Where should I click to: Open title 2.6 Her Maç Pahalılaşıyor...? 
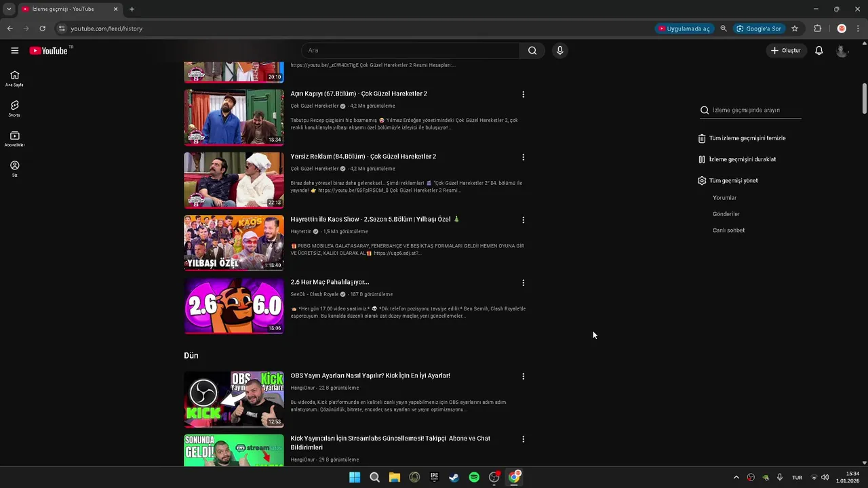(x=330, y=282)
